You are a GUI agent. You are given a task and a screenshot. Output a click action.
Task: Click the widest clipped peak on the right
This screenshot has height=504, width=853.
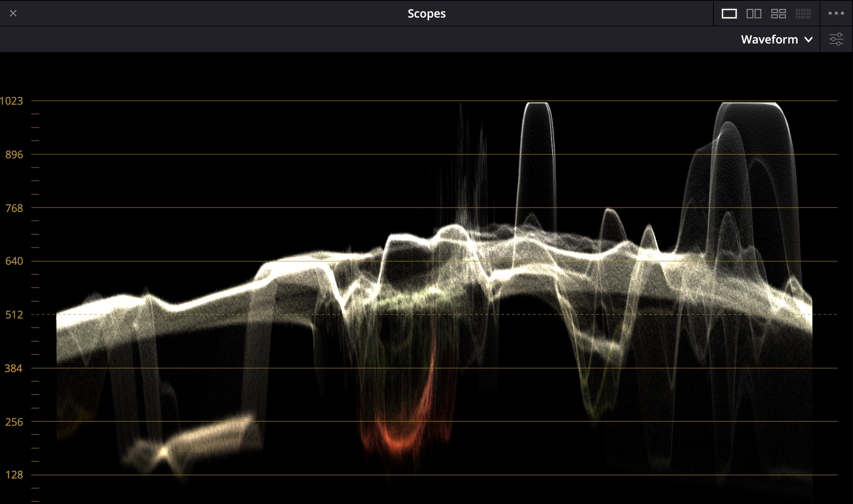(x=748, y=104)
